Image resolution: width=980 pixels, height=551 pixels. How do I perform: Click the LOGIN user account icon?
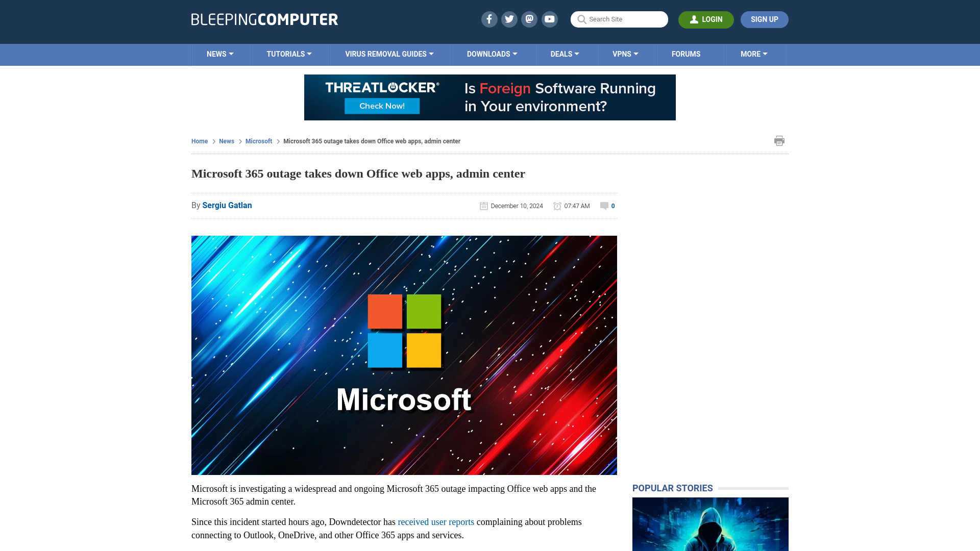tap(694, 19)
